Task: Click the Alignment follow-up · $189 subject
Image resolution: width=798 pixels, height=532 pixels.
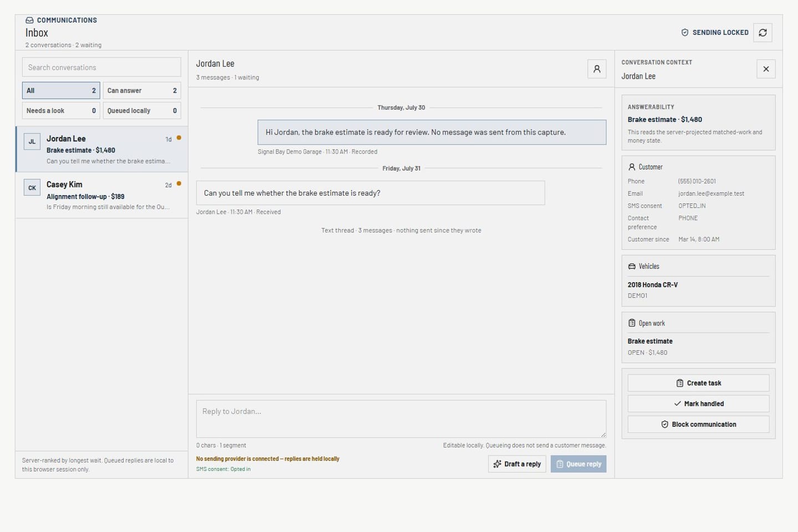Action: tap(85, 197)
